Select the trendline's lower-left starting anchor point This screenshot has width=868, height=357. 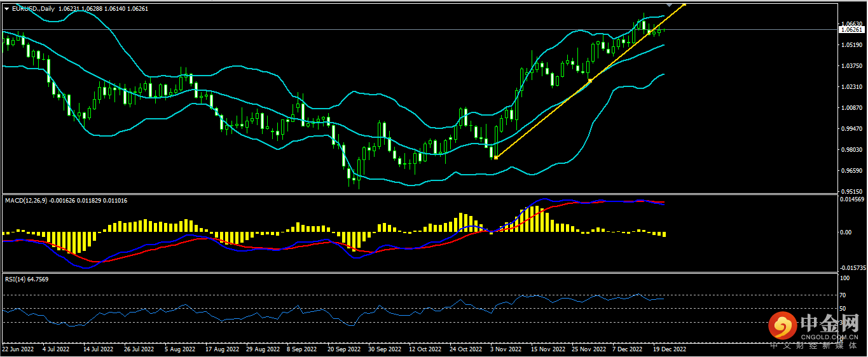[x=496, y=157]
